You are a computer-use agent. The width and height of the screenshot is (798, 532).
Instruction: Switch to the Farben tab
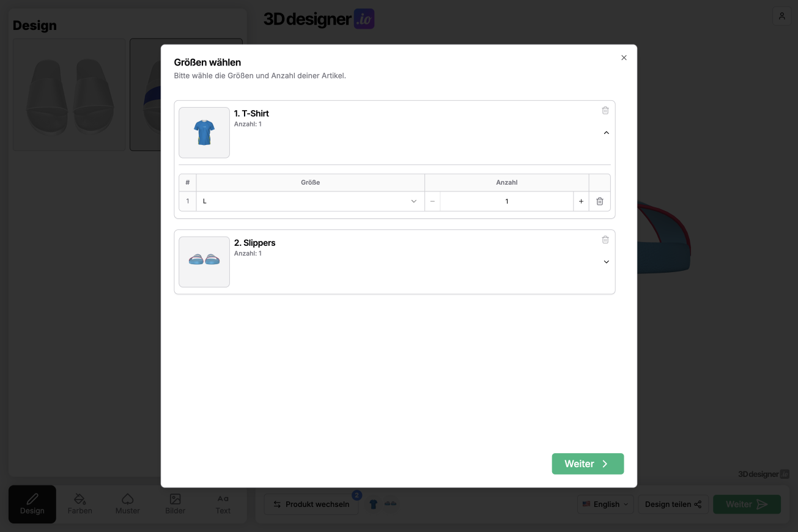[79, 504]
